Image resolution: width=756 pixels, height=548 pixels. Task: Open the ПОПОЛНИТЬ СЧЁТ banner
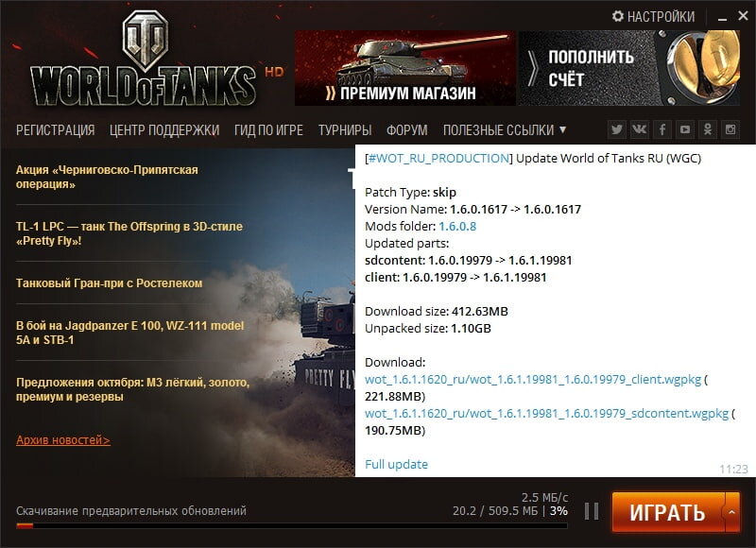click(x=629, y=68)
